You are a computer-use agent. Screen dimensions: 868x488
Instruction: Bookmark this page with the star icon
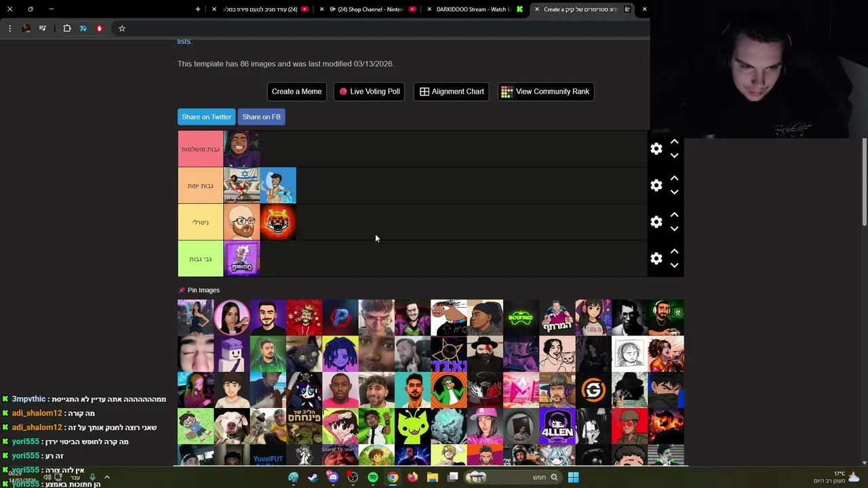pos(122,28)
